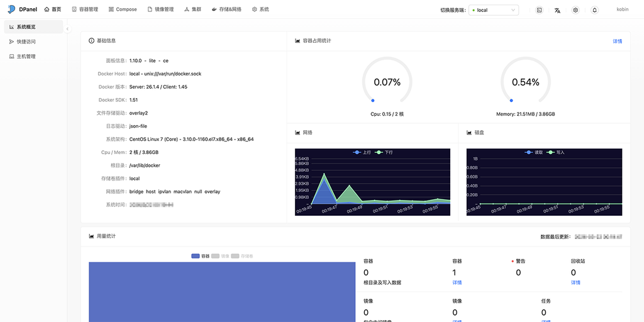Toggle the 上行 legend in network chart
The image size is (644, 322).
[x=362, y=152]
